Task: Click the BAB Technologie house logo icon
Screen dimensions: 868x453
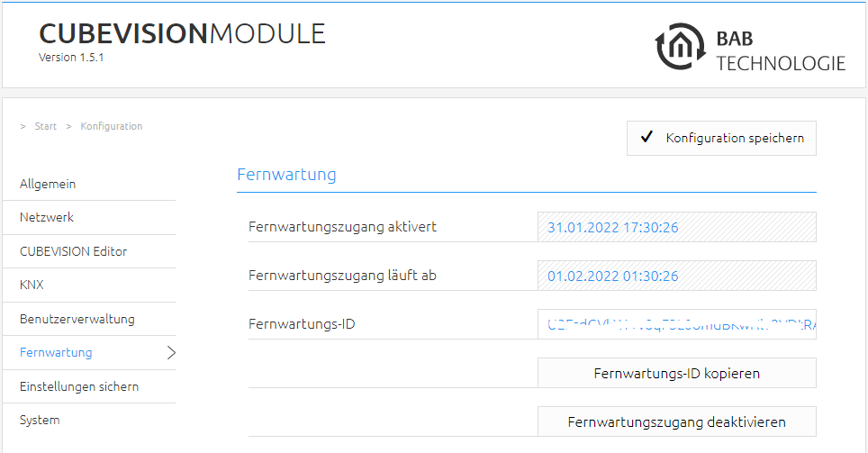Action: (x=681, y=46)
